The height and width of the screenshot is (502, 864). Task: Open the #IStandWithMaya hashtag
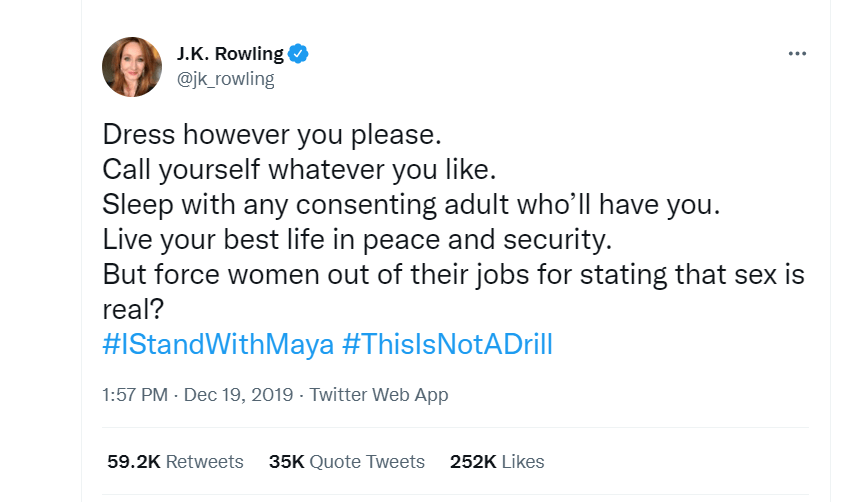[x=219, y=345]
